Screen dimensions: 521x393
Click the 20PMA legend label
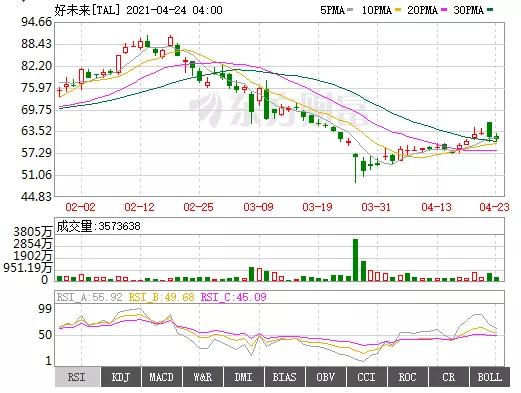(423, 10)
